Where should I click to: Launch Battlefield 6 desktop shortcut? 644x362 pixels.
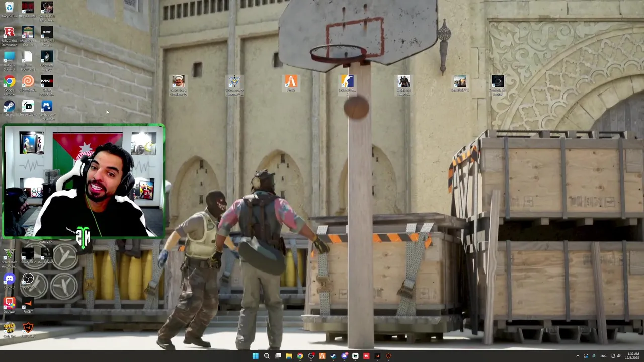tap(460, 83)
